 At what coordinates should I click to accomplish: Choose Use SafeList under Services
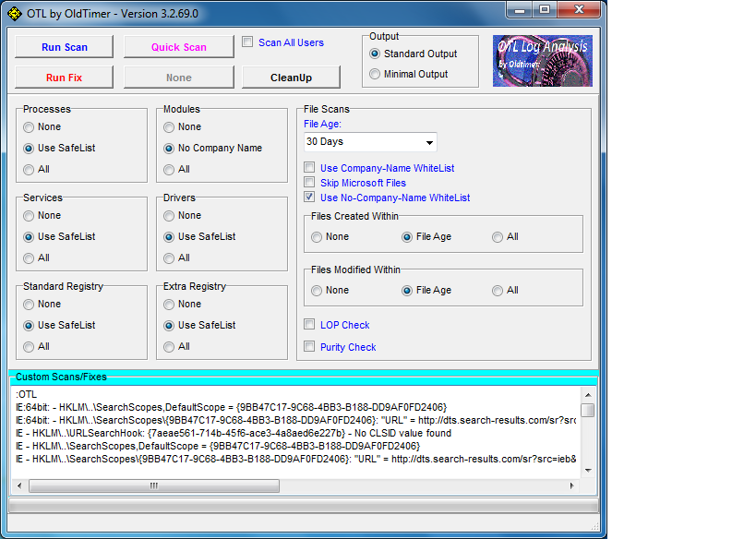[x=29, y=236]
